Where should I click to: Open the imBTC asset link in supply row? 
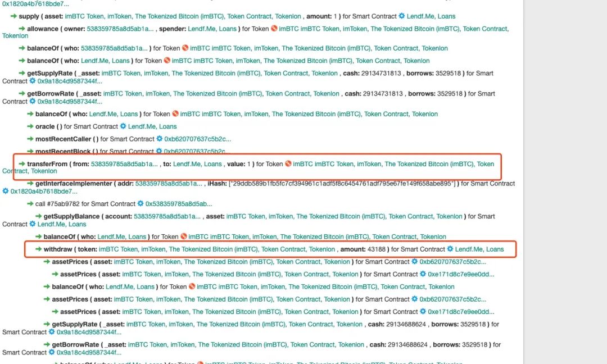click(x=183, y=16)
